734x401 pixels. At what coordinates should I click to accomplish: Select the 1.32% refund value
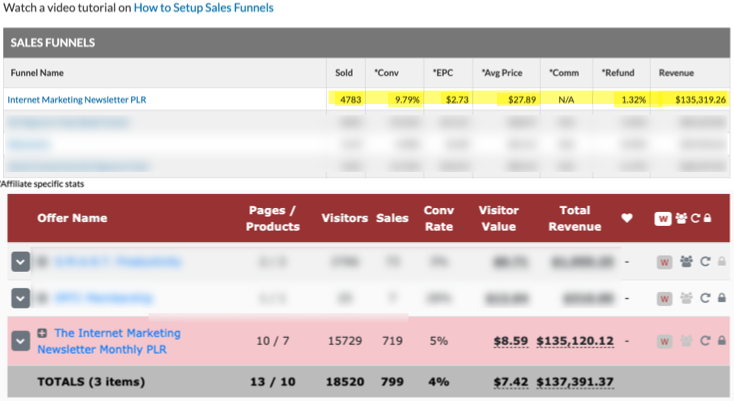click(634, 100)
